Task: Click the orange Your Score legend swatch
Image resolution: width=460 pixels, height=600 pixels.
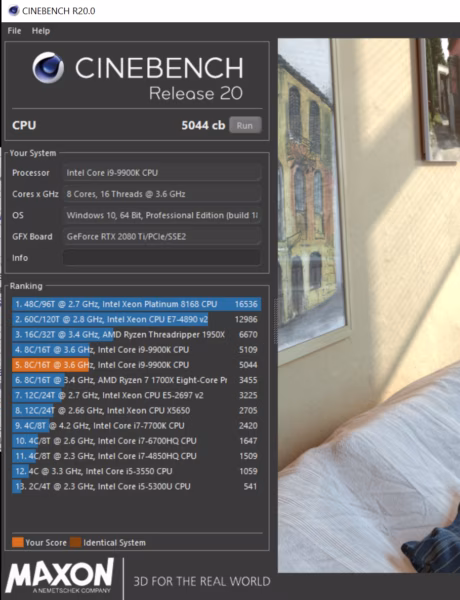Action: [x=18, y=542]
